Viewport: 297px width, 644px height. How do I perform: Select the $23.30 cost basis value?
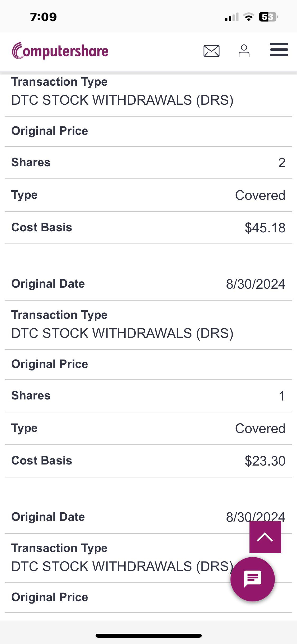(x=265, y=461)
